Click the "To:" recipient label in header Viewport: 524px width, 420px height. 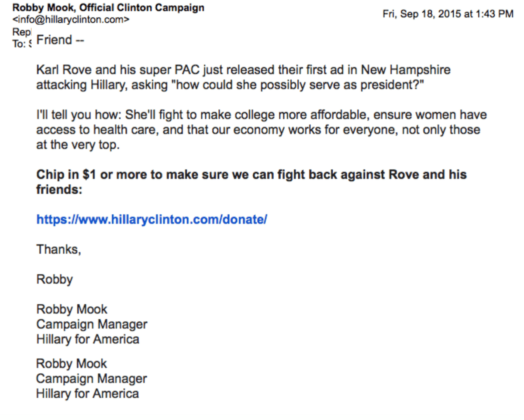pos(19,43)
